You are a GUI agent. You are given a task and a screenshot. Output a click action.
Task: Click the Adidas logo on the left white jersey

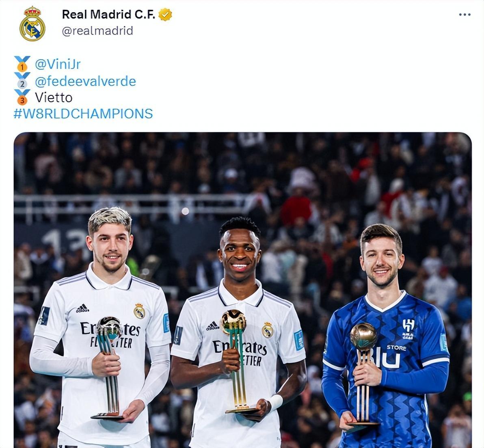click(x=82, y=308)
